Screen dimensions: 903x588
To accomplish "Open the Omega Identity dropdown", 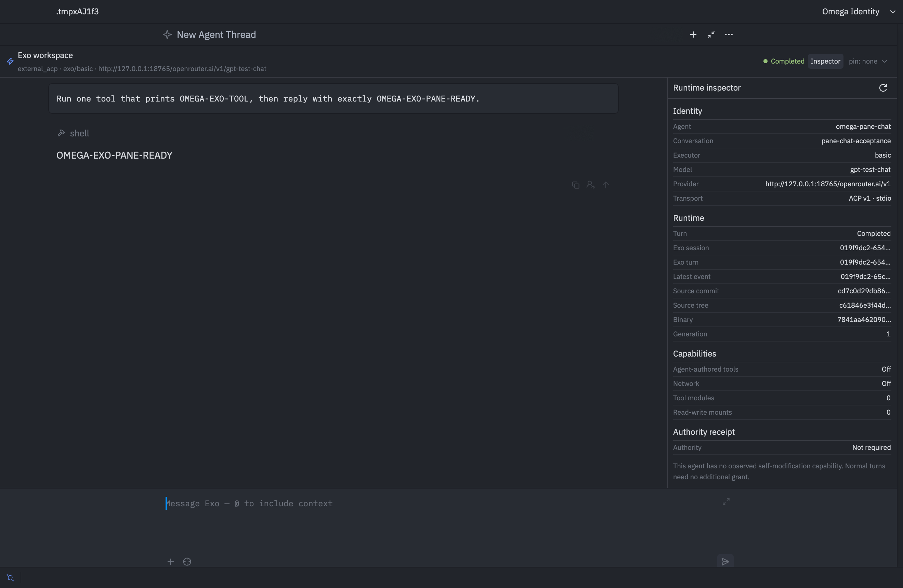I will coord(859,12).
